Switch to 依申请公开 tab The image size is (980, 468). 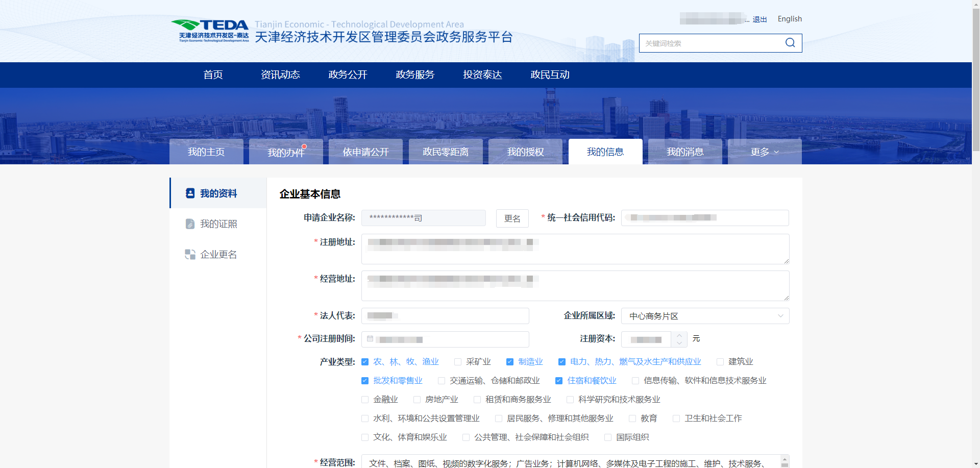(365, 152)
